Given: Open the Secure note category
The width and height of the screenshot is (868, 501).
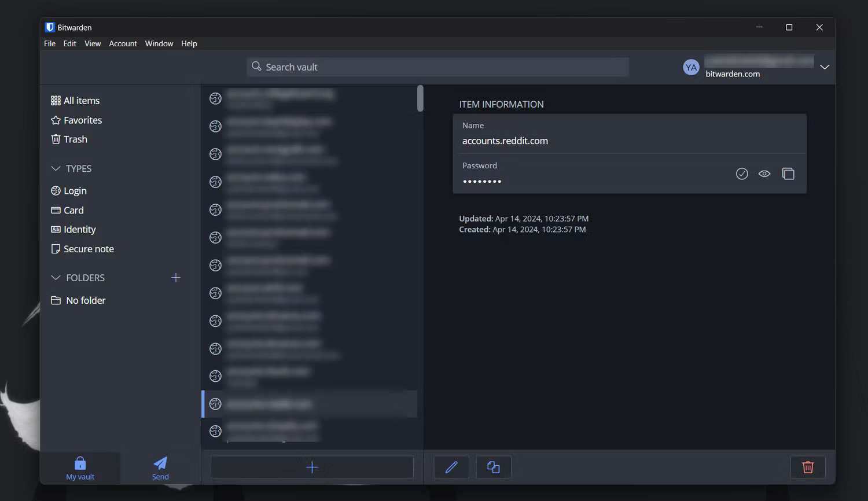Looking at the screenshot, I should click(89, 249).
